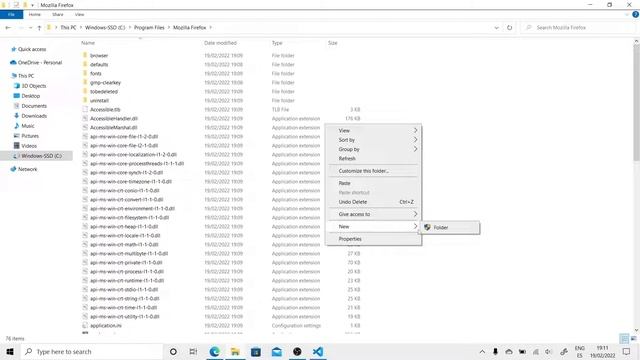This screenshot has height=360, width=640.
Task: Switch to details view icon in status bar
Action: (x=624, y=338)
